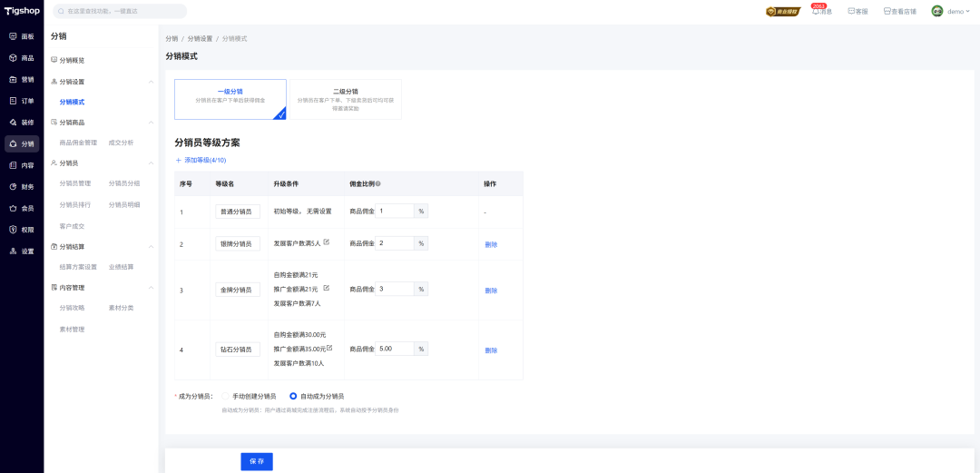Delete the 钻石分销员 level row
This screenshot has width=980, height=473.
point(491,350)
